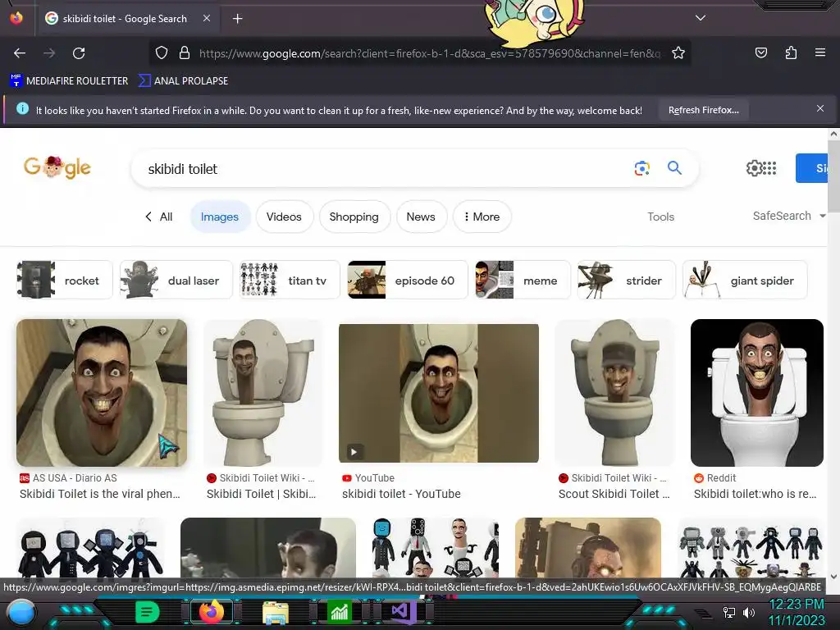Open volume control tray icon

point(749,612)
